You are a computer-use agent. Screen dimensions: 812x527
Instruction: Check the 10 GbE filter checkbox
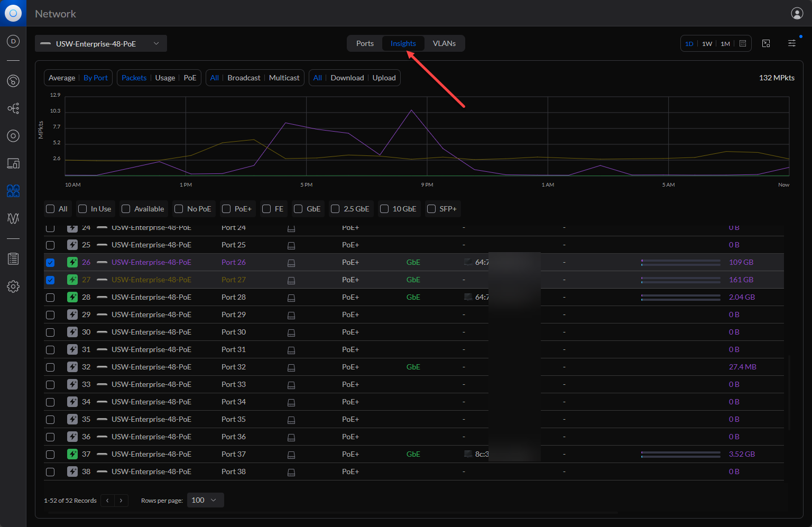[x=384, y=209]
